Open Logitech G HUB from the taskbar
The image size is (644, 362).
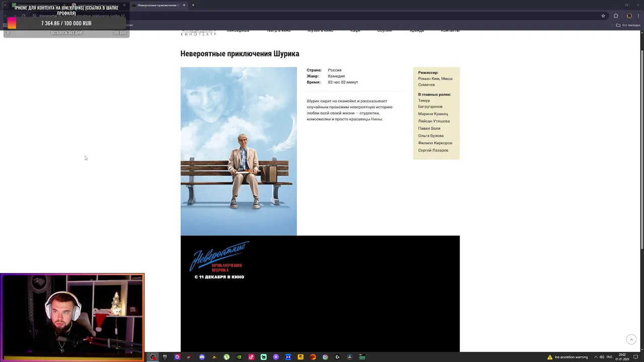338,357
